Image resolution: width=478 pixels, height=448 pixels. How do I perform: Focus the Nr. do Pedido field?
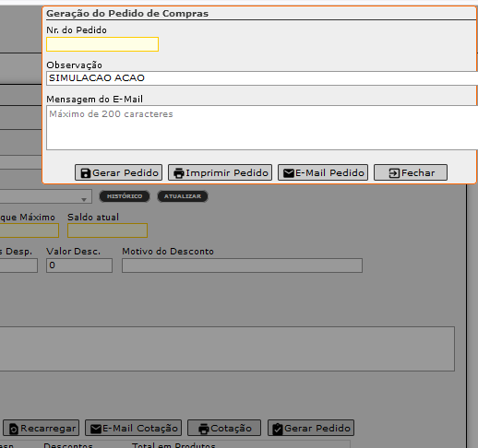[102, 44]
